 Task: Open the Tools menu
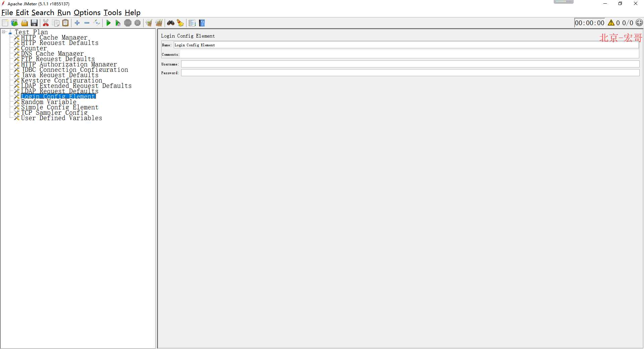click(x=113, y=13)
